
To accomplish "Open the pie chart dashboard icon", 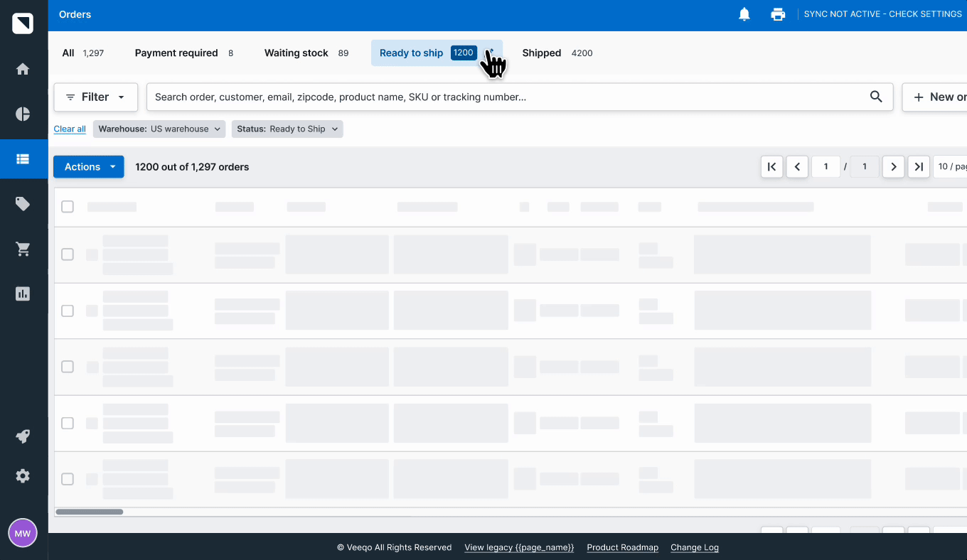I will pyautogui.click(x=23, y=114).
